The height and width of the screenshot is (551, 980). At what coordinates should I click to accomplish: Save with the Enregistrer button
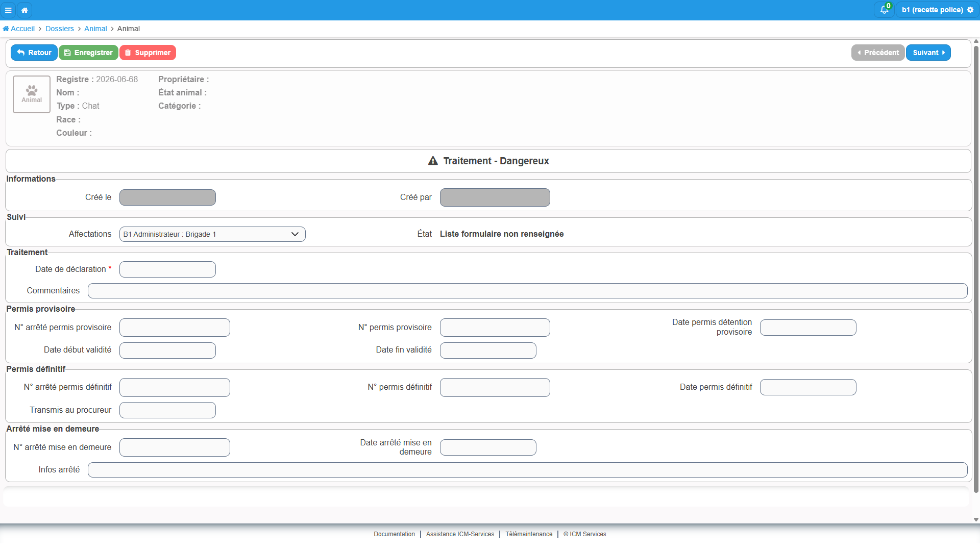[x=88, y=53]
